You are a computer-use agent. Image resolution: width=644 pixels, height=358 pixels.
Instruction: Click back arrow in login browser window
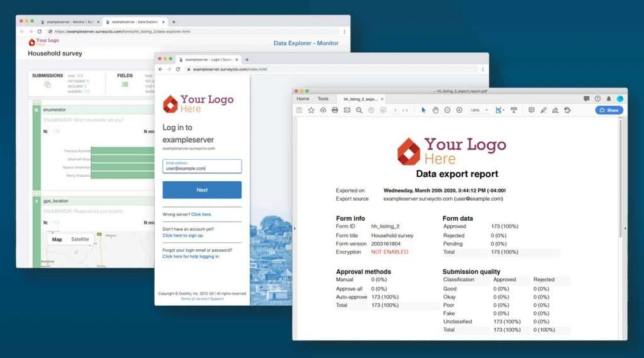coord(160,69)
